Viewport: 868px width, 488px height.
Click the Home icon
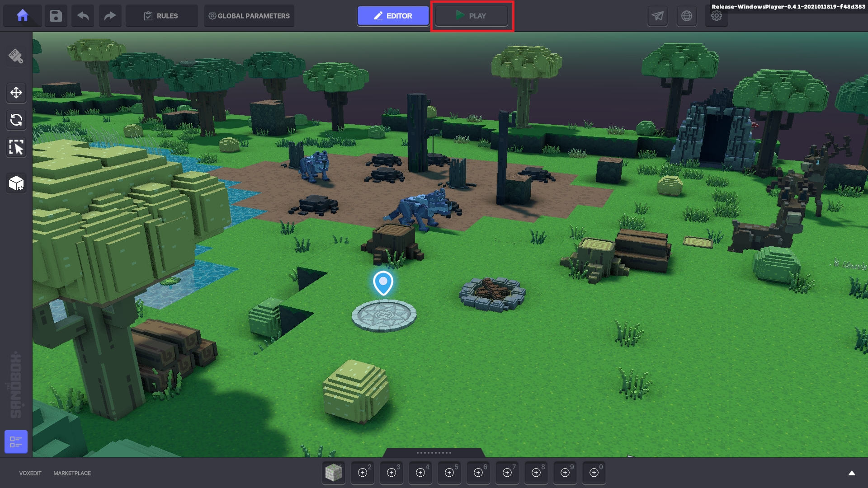tap(22, 16)
